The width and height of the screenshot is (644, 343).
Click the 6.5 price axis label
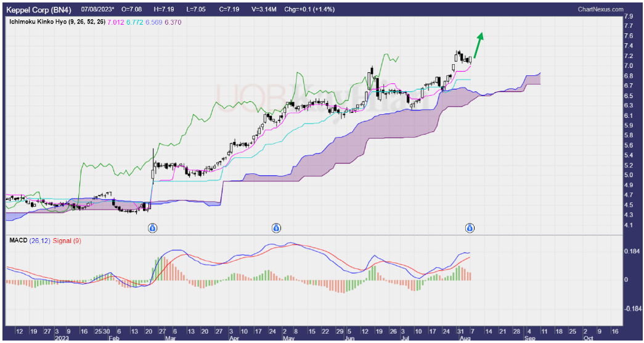[x=628, y=96]
